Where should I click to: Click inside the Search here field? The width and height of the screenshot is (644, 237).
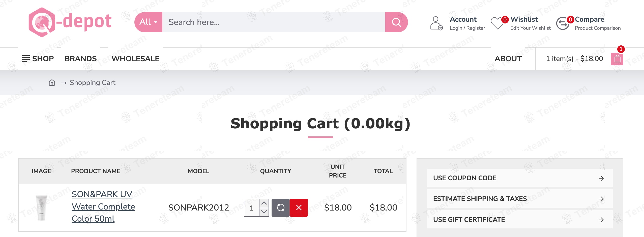(x=252, y=22)
